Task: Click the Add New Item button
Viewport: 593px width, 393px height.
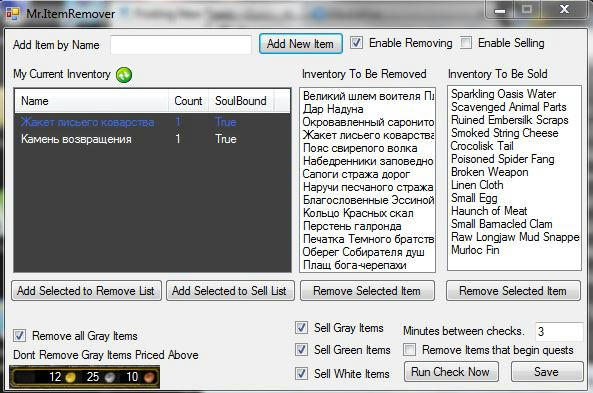Action: tap(301, 44)
